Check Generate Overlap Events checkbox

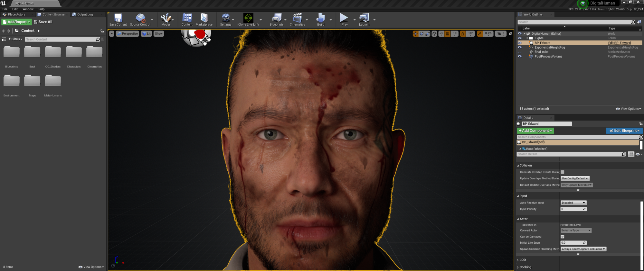(x=563, y=172)
